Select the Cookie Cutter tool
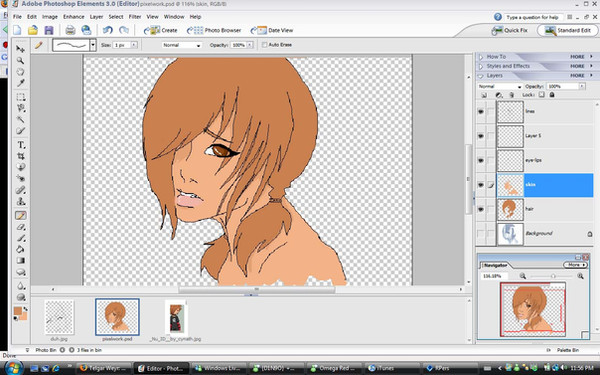Screen dimensions: 600x375 click(x=21, y=167)
